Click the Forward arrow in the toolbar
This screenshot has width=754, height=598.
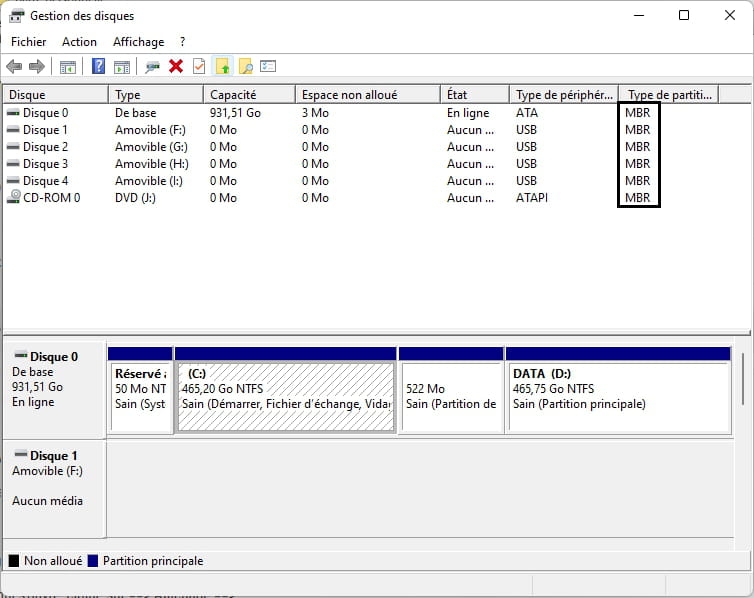click(37, 67)
